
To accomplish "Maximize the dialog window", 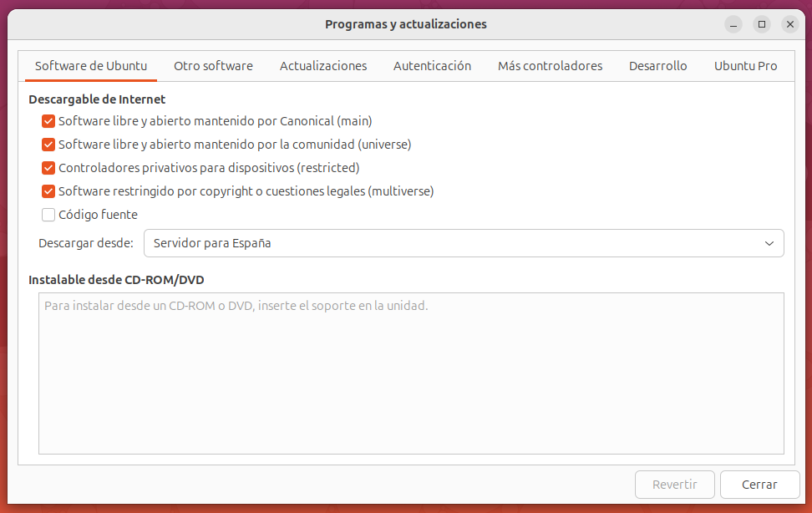I will (761, 24).
